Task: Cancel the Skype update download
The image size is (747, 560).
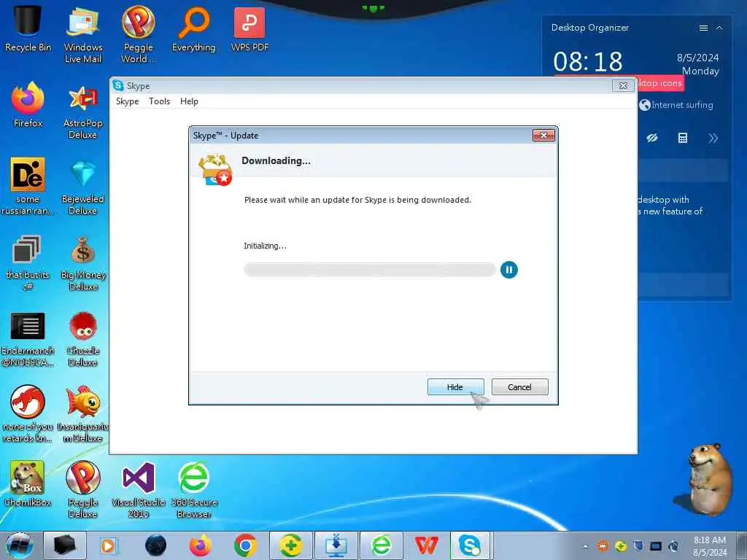Action: 519,387
